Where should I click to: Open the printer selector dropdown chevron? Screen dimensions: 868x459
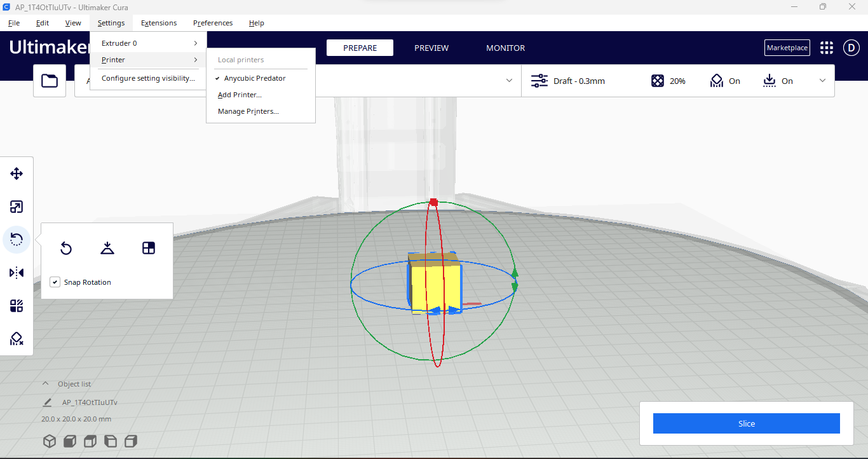pos(509,81)
